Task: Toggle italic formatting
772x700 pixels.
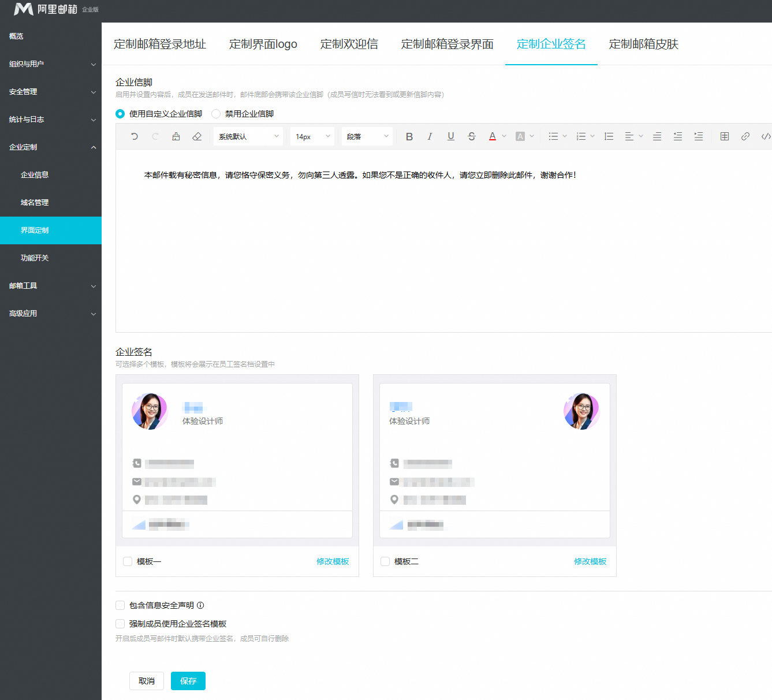Action: pos(430,136)
